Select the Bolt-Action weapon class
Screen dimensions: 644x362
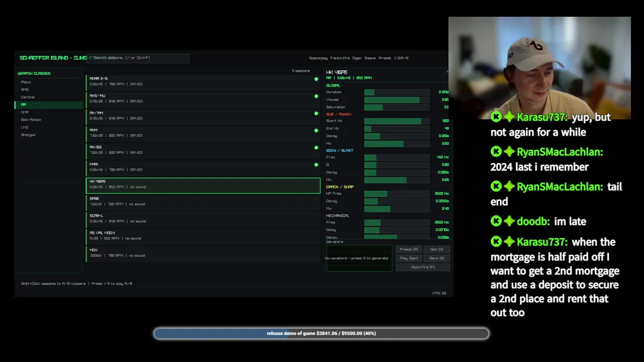pyautogui.click(x=31, y=120)
